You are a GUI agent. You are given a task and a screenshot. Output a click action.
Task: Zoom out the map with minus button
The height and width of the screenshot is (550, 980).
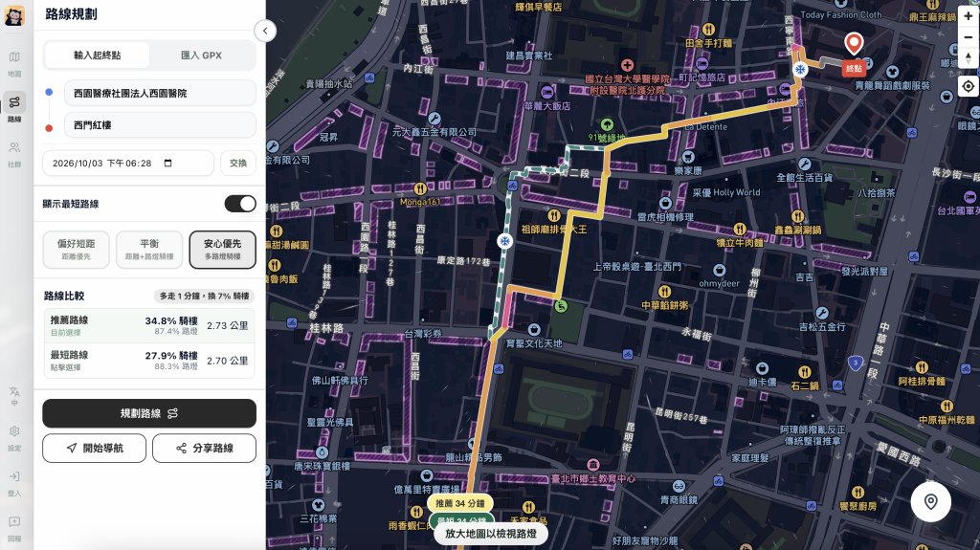point(969,37)
